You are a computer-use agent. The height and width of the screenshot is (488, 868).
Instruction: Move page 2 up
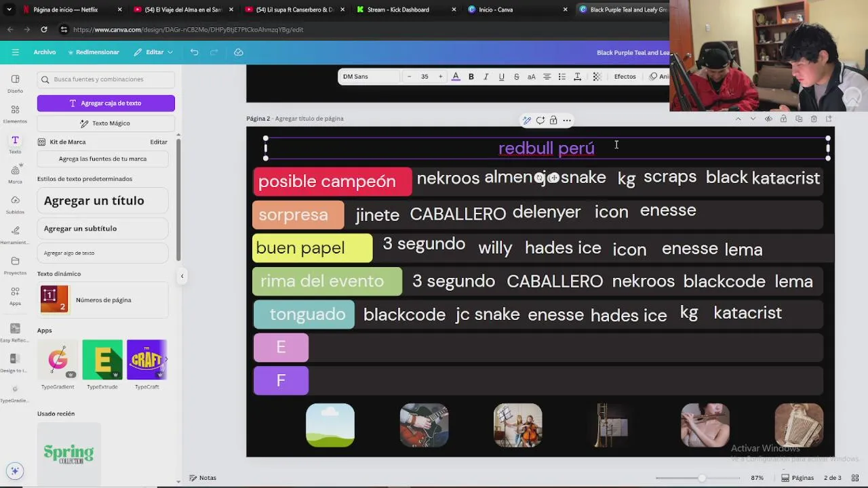pos(738,119)
